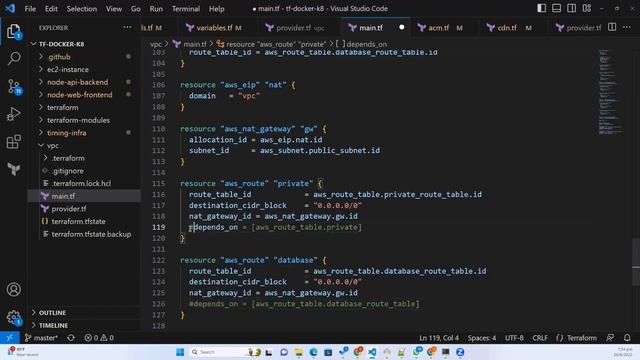Open the Run menu

tap(156, 9)
